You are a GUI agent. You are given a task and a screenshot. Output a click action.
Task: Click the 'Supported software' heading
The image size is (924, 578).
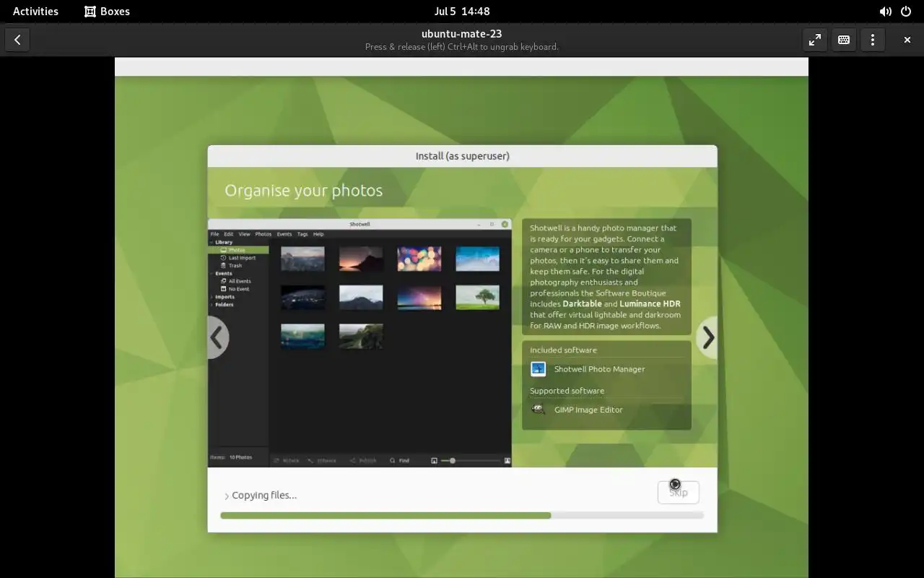coord(567,391)
